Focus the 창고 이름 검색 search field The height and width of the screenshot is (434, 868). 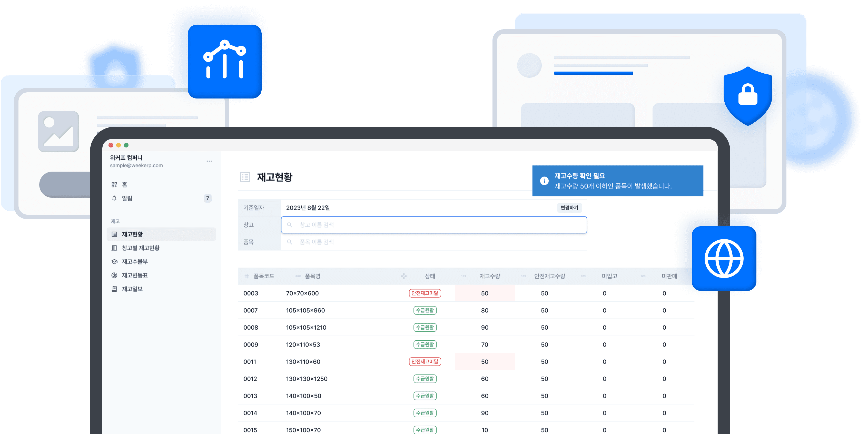pyautogui.click(x=434, y=225)
